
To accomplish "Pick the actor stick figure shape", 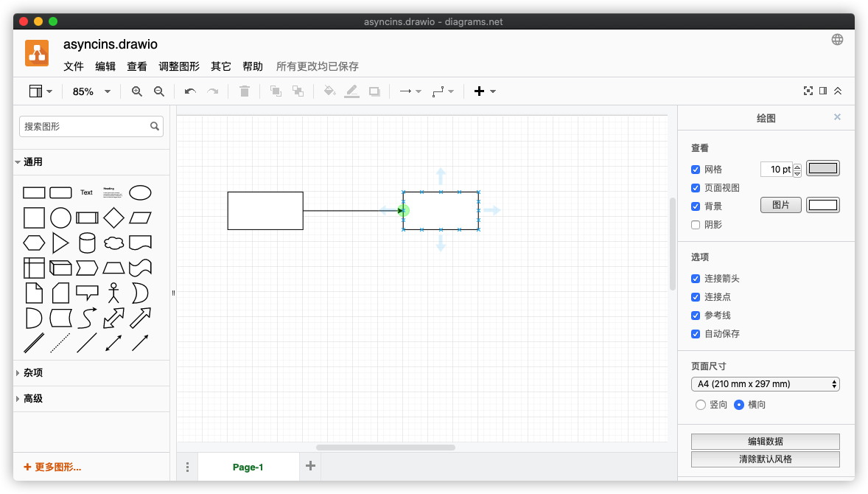I will pos(113,293).
